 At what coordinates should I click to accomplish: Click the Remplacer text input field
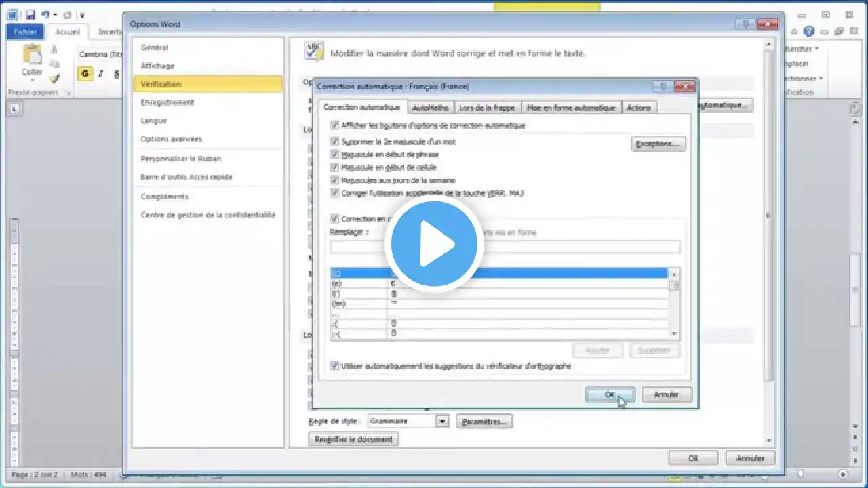(505, 247)
